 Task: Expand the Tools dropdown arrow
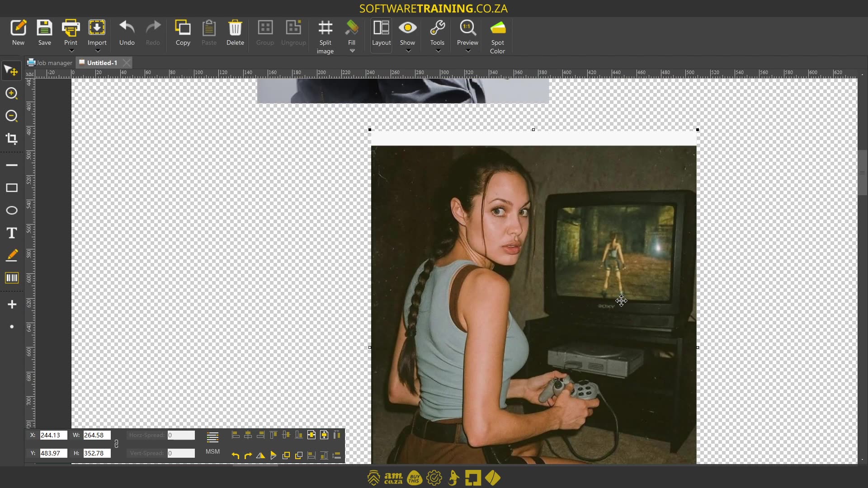click(x=438, y=51)
